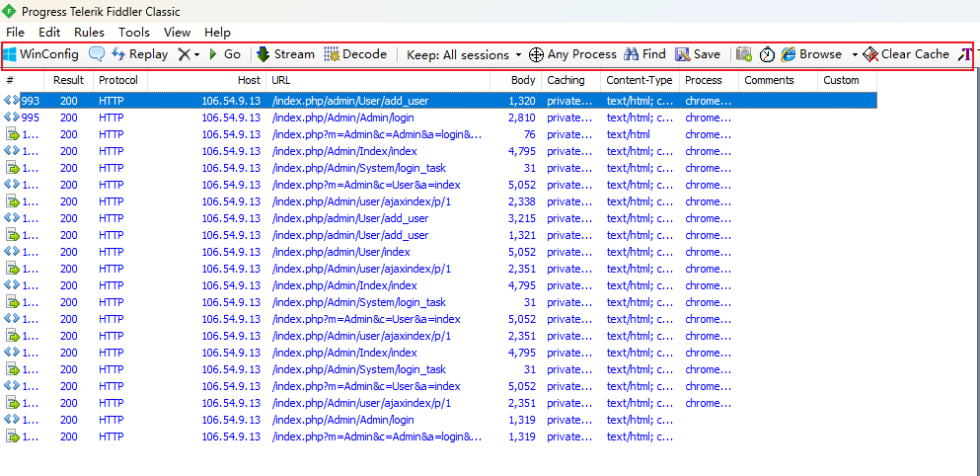Click the Process column header

[x=709, y=80]
